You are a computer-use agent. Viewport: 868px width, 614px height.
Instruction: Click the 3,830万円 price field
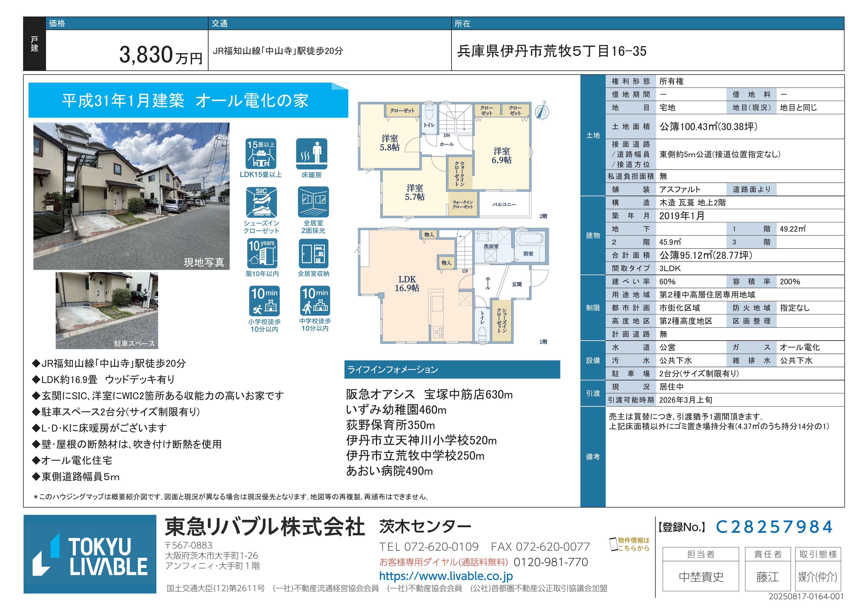coord(161,55)
